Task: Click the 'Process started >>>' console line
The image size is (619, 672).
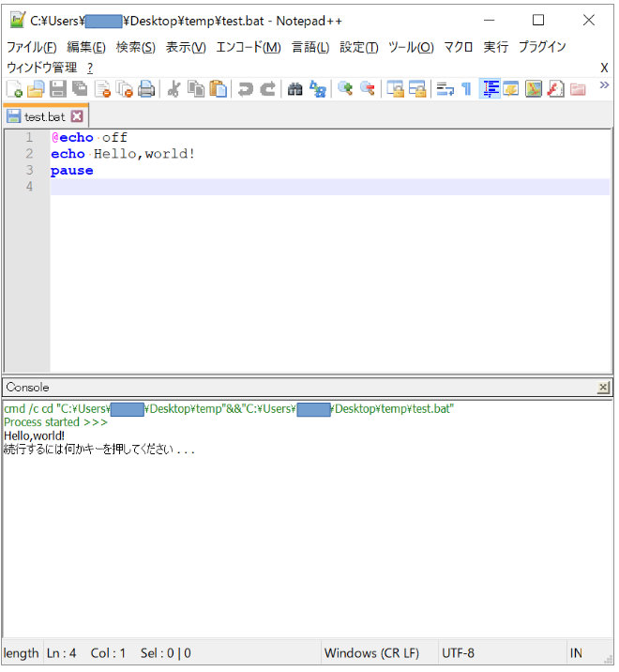Action: [x=55, y=422]
